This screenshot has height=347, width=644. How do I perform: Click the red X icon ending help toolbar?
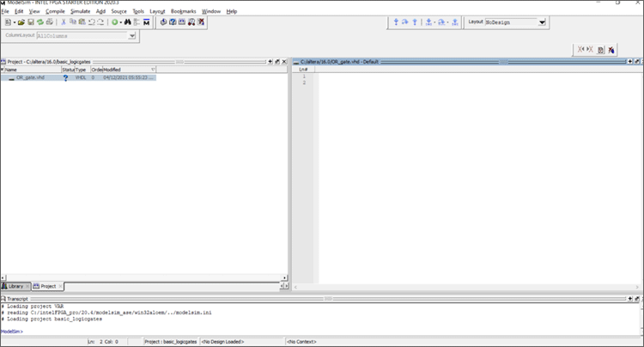pyautogui.click(x=201, y=22)
